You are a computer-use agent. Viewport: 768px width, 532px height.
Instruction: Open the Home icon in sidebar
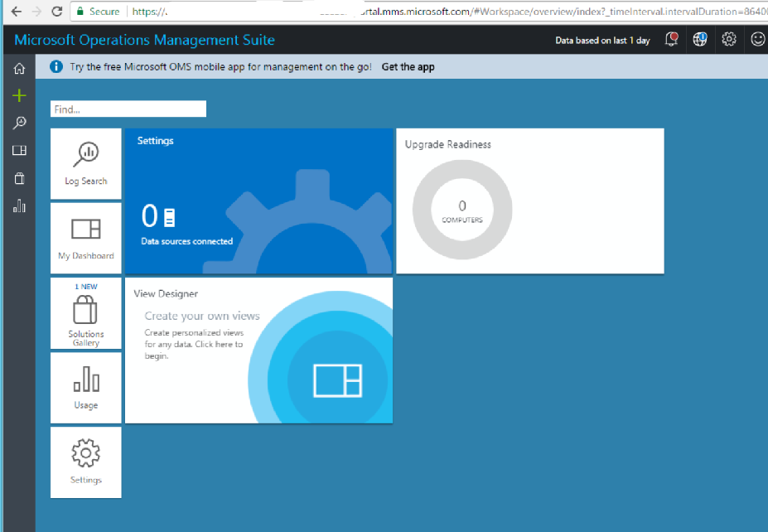[19, 69]
